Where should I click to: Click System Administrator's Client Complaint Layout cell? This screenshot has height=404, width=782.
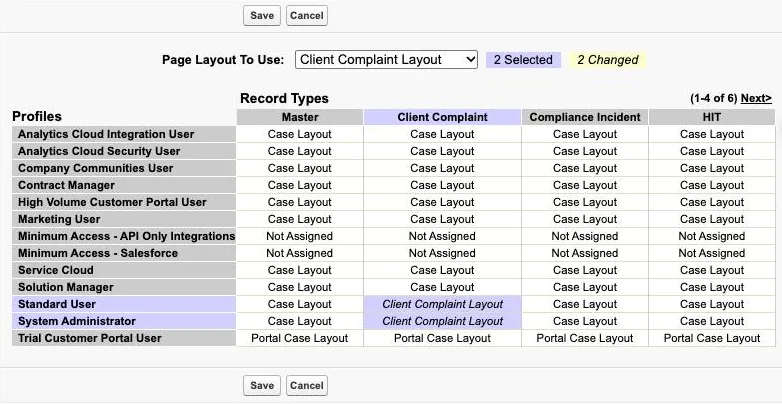[x=442, y=321]
